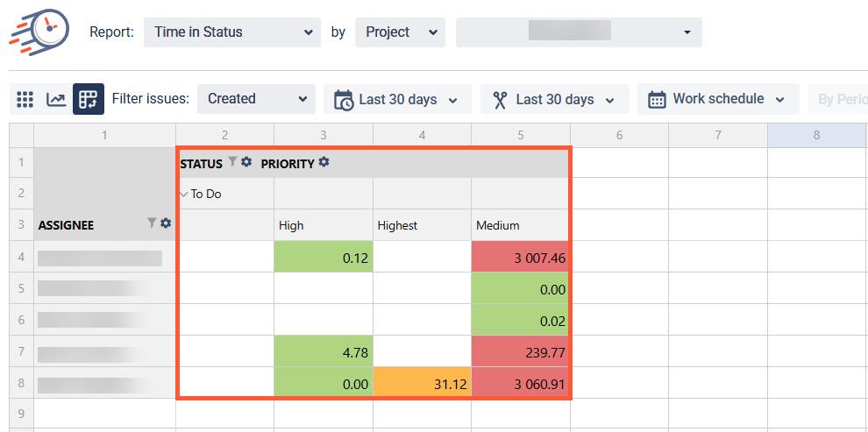Select the Medium priority column header
Screen dimensions: 868x432
click(520, 225)
